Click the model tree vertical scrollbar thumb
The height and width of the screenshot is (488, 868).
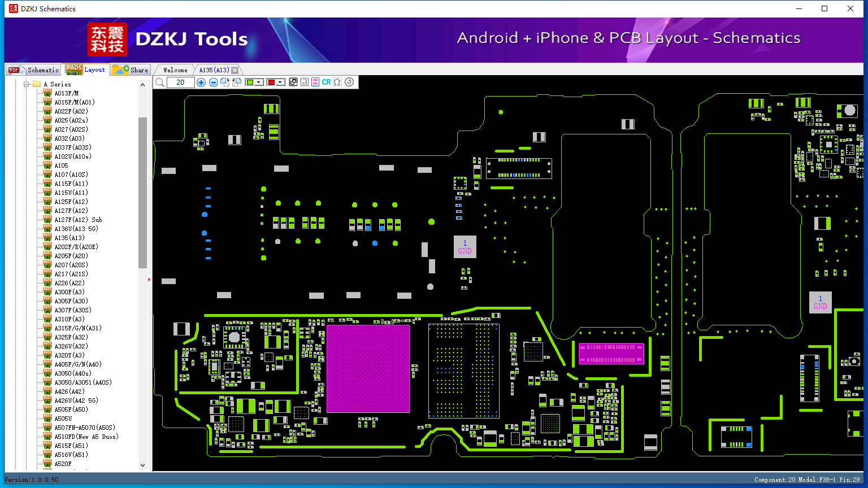[x=142, y=193]
